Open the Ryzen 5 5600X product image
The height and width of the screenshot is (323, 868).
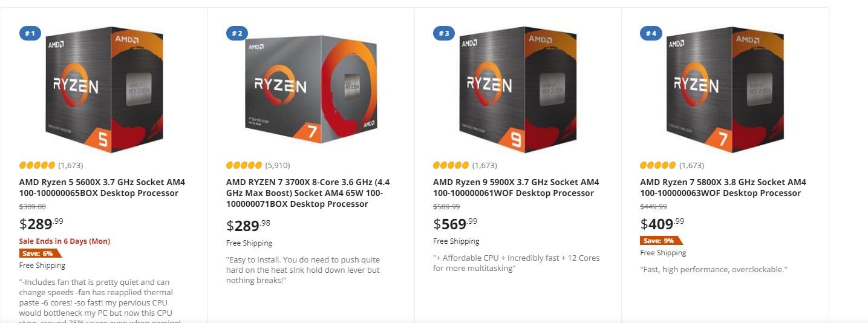(x=104, y=90)
